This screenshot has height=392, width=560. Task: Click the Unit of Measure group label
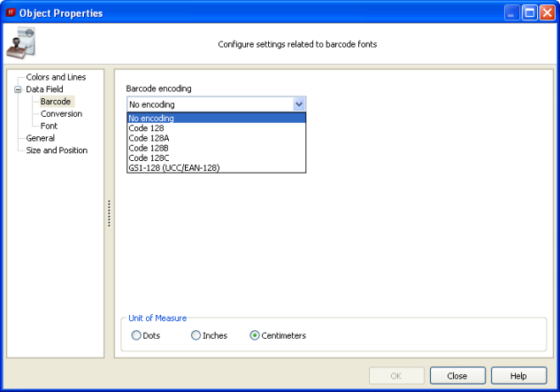point(157,318)
